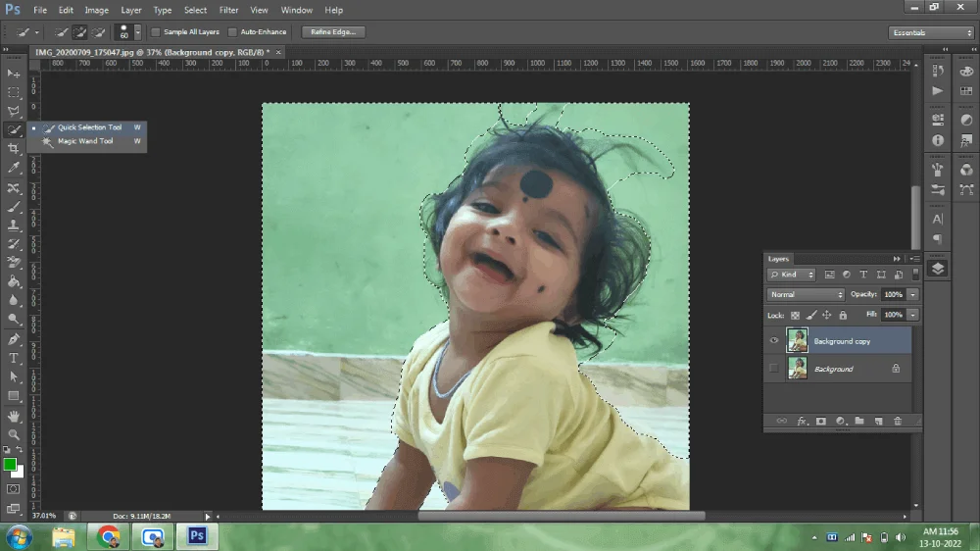This screenshot has width=980, height=551.
Task: Toggle Lock Position icon
Action: coord(827,316)
